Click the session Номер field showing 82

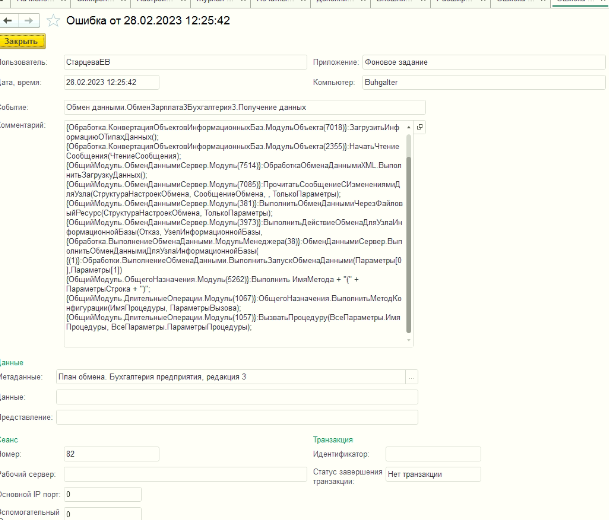100,454
